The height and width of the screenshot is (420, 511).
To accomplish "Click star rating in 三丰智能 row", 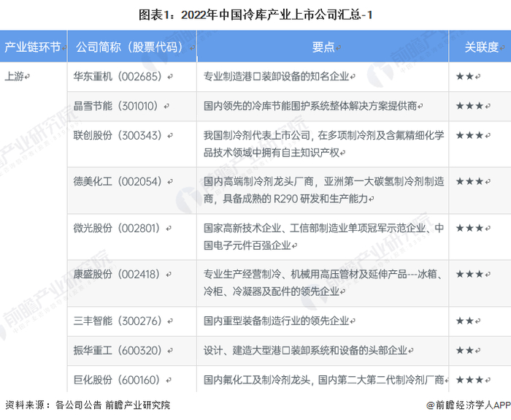I will [465, 321].
